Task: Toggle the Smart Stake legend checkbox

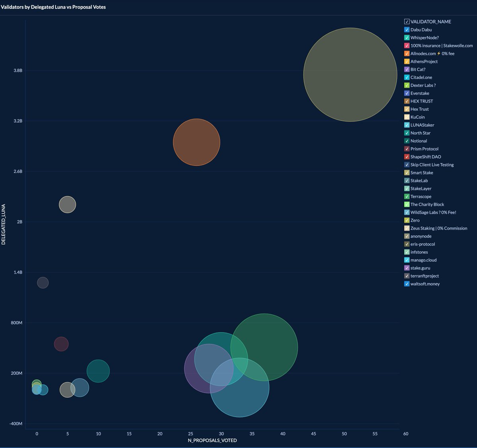Action: pyautogui.click(x=407, y=173)
